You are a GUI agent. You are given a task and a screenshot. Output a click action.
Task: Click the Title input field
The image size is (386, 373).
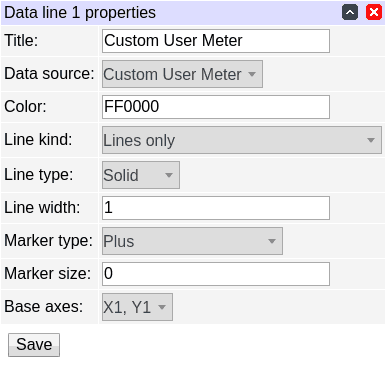216,41
